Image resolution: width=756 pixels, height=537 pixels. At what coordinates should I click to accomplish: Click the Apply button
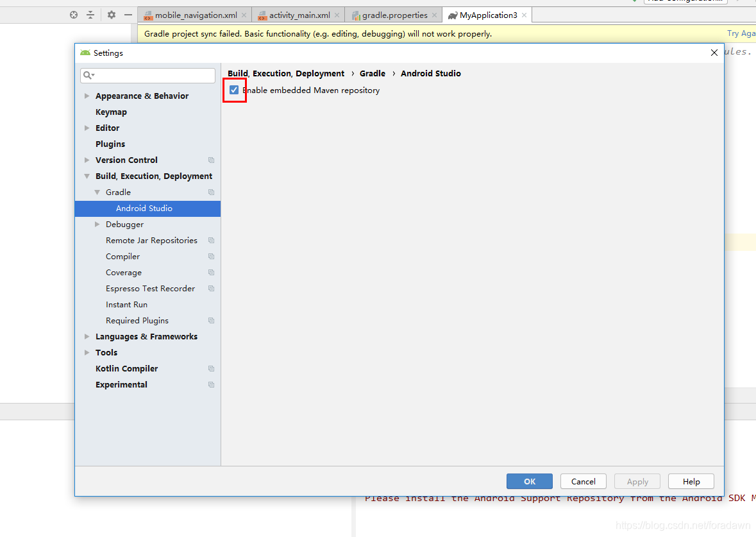[x=637, y=482]
